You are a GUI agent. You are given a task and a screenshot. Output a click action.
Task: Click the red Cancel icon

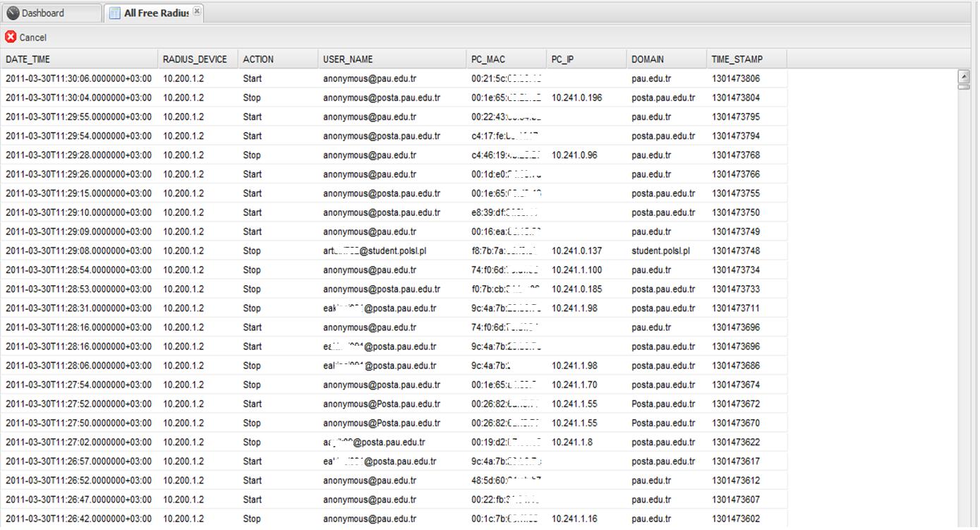tap(11, 37)
